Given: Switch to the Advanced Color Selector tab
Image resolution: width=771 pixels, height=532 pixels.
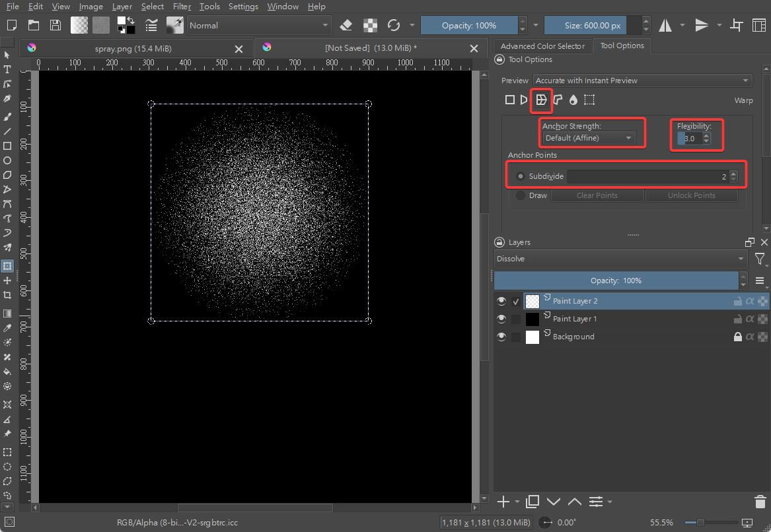Looking at the screenshot, I should (542, 46).
